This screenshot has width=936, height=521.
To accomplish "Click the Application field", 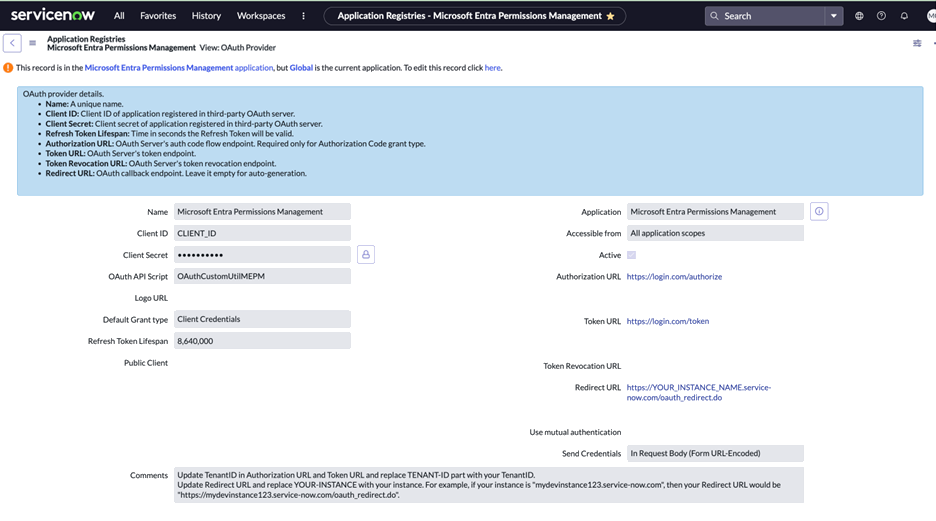I will click(715, 212).
